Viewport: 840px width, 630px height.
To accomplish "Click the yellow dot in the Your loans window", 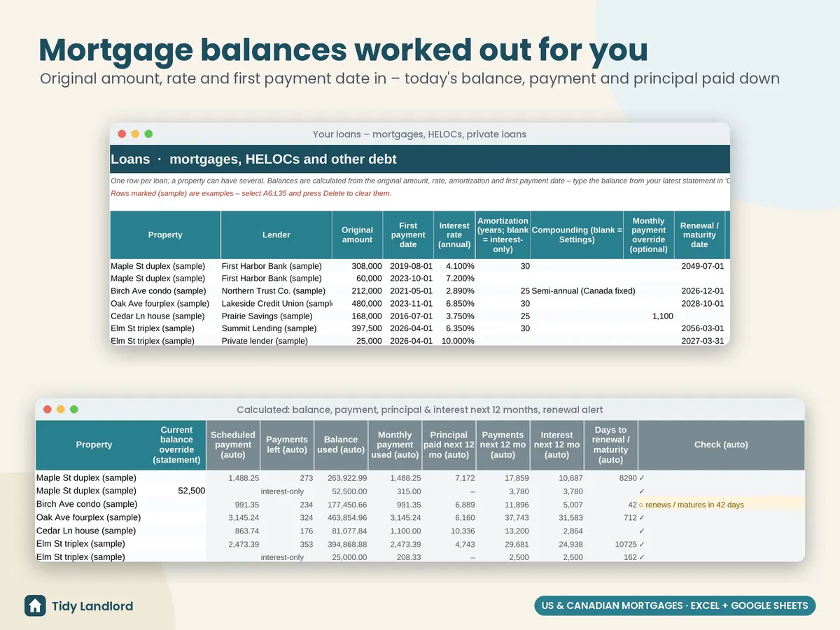I will tap(135, 134).
